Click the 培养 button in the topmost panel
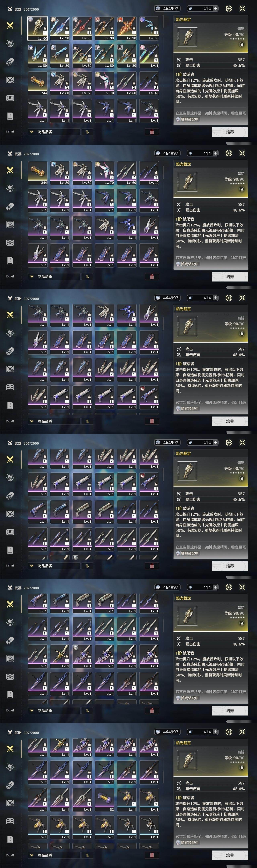 tap(230, 132)
